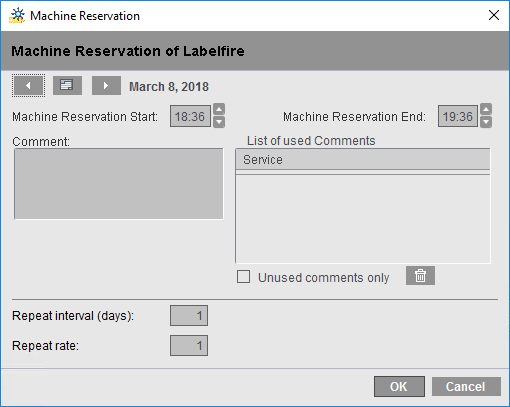Confirm the reservation with OK
Viewport: 510px width, 407px height.
399,387
